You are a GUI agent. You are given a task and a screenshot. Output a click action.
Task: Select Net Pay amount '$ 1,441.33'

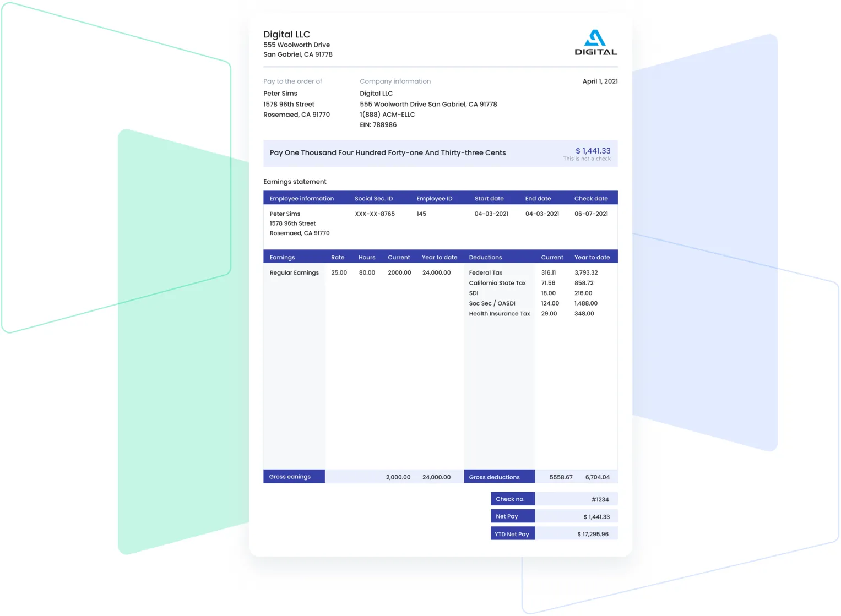pyautogui.click(x=596, y=517)
